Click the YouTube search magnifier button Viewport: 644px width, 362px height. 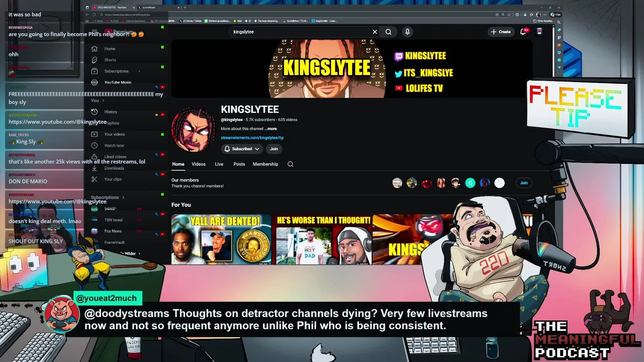[x=388, y=32]
